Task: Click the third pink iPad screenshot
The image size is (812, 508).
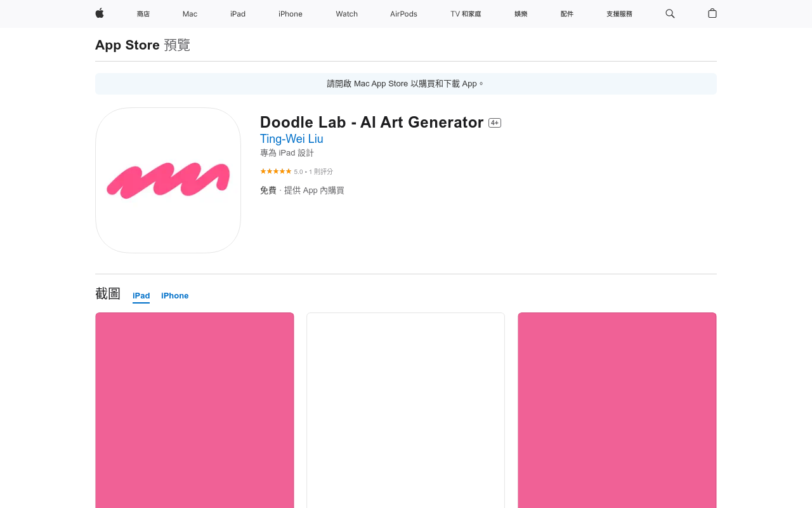Action: pyautogui.click(x=617, y=410)
